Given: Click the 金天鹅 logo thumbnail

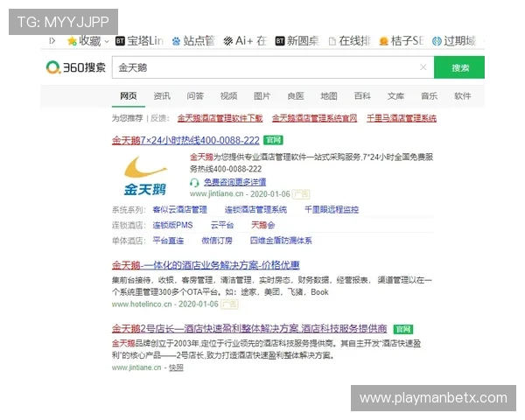Looking at the screenshot, I should coord(145,176).
